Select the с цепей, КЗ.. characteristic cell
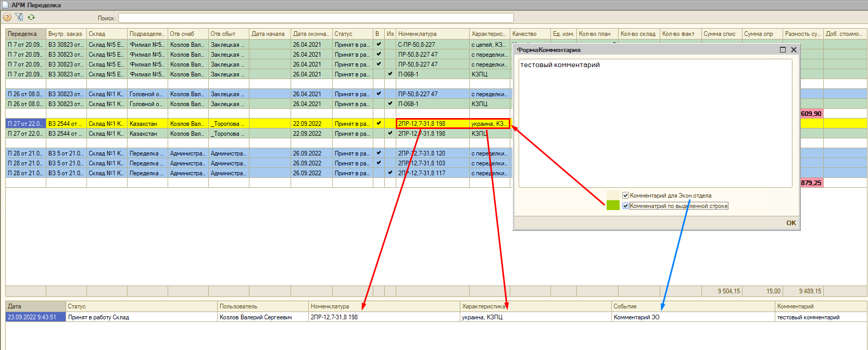 pyautogui.click(x=489, y=45)
